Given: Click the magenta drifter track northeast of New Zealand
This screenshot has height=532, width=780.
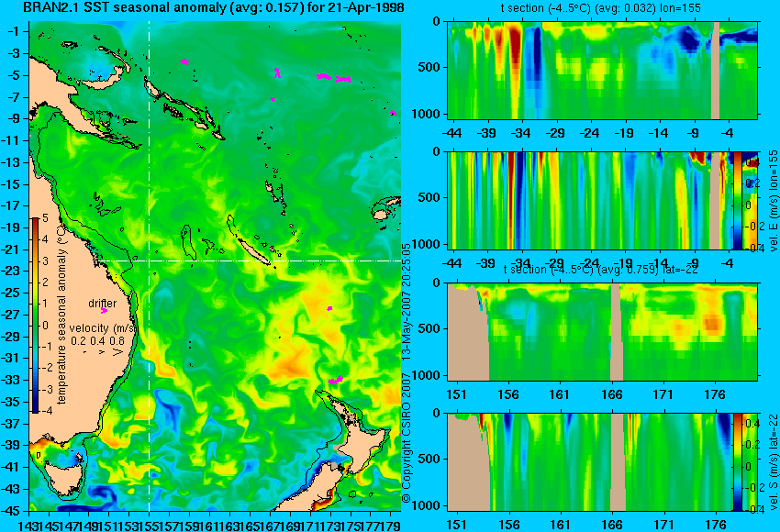Looking at the screenshot, I should coord(336,380).
